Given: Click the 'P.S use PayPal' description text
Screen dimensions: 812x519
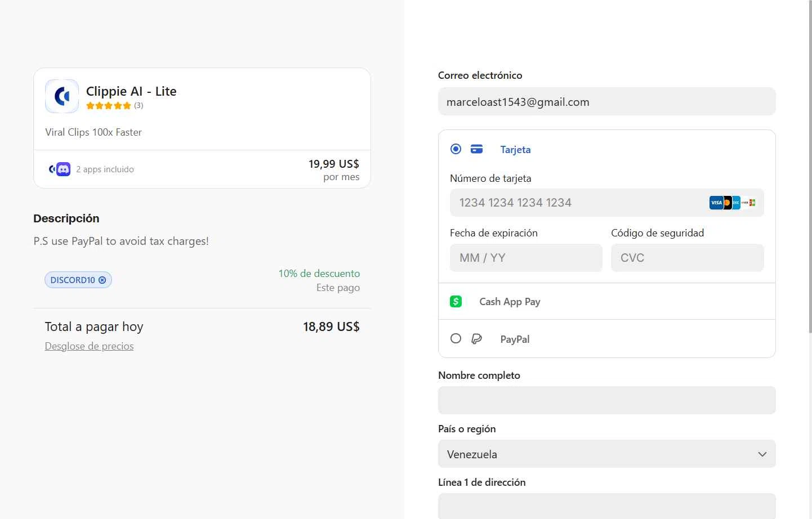Looking at the screenshot, I should click(x=121, y=241).
